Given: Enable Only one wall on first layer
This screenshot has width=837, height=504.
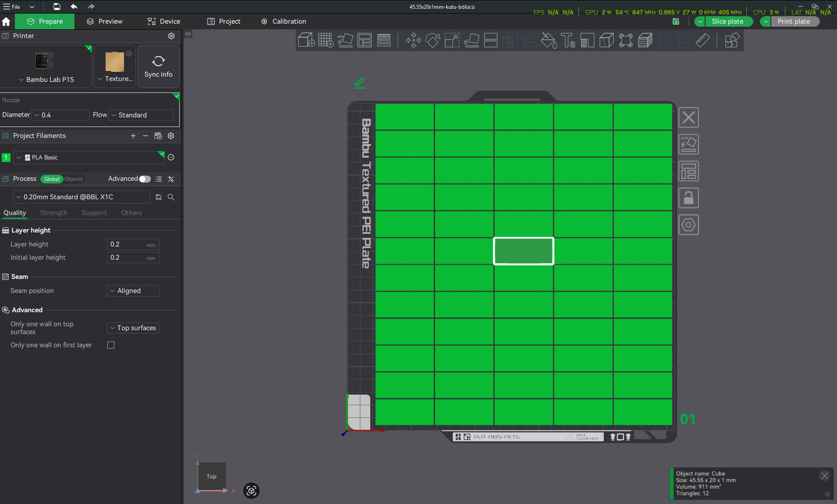Looking at the screenshot, I should tap(111, 345).
